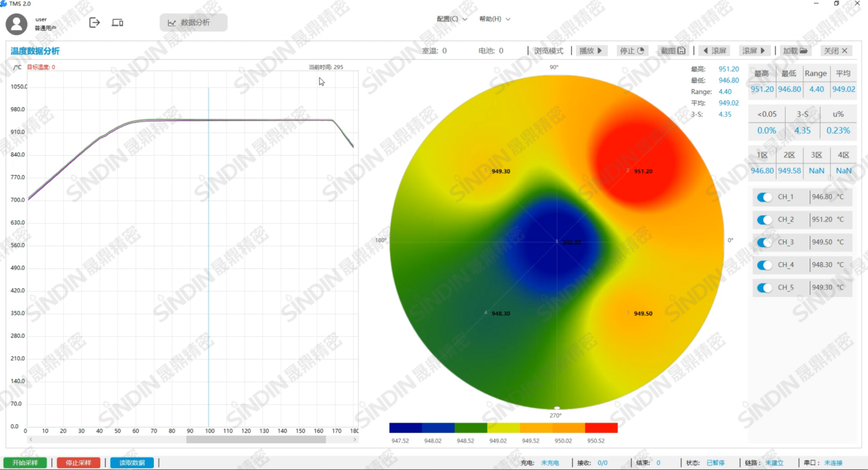Expand the 帮助(H) menu
The width and height of the screenshot is (868, 470).
494,19
